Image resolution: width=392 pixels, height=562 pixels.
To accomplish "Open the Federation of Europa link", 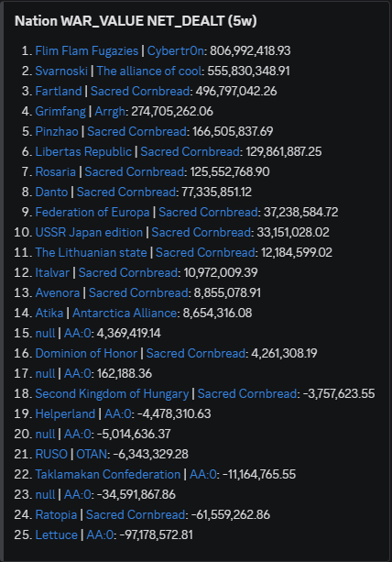I will coord(93,212).
